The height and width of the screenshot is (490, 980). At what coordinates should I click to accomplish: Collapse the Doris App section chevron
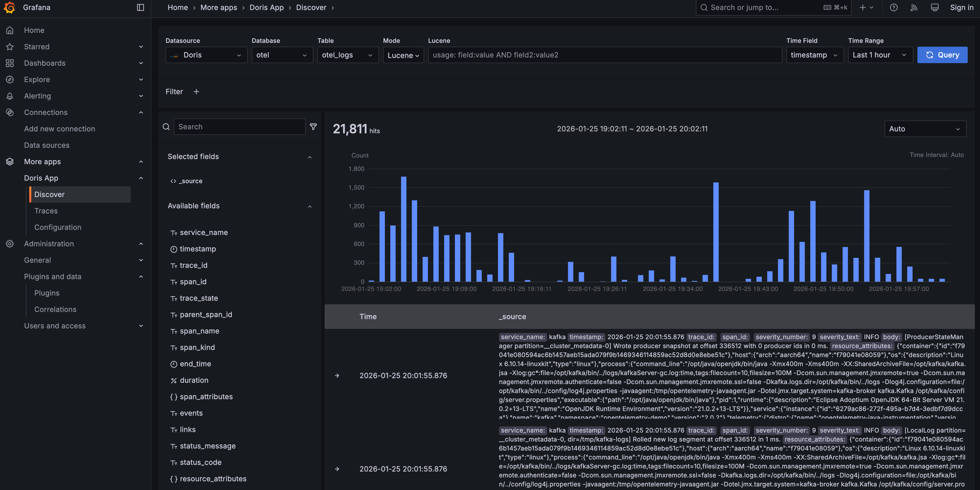[141, 178]
